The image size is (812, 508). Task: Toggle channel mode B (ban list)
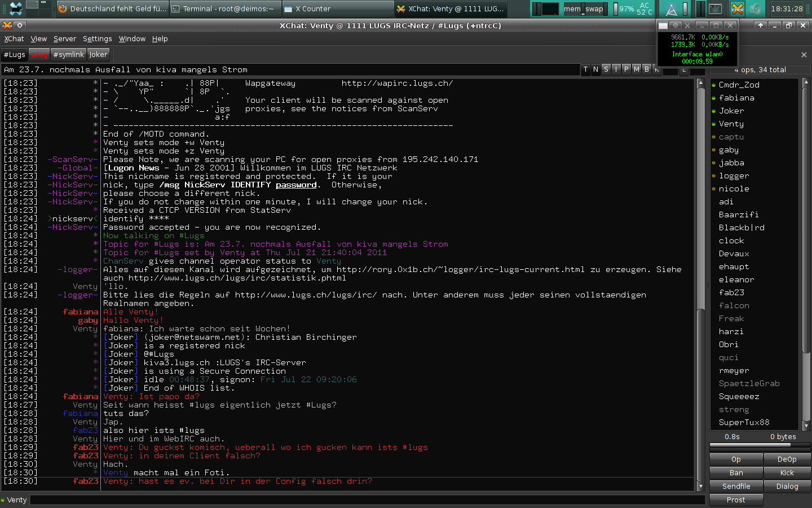point(646,69)
